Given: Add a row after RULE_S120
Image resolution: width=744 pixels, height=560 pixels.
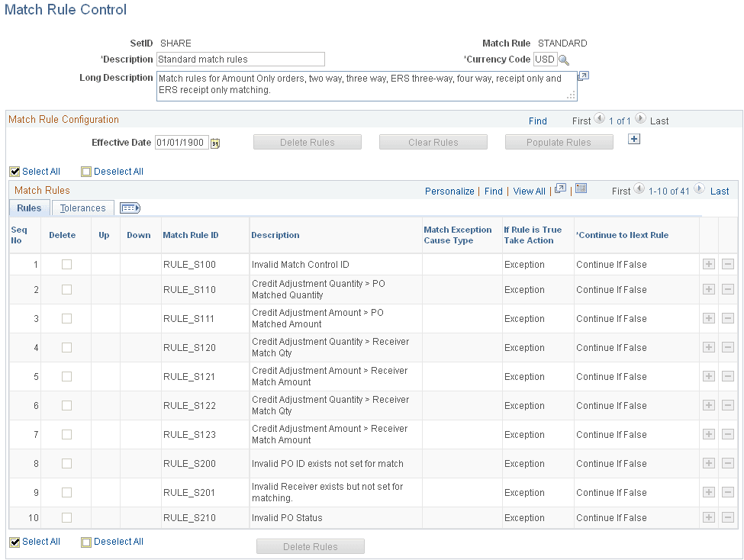Looking at the screenshot, I should [x=708, y=347].
